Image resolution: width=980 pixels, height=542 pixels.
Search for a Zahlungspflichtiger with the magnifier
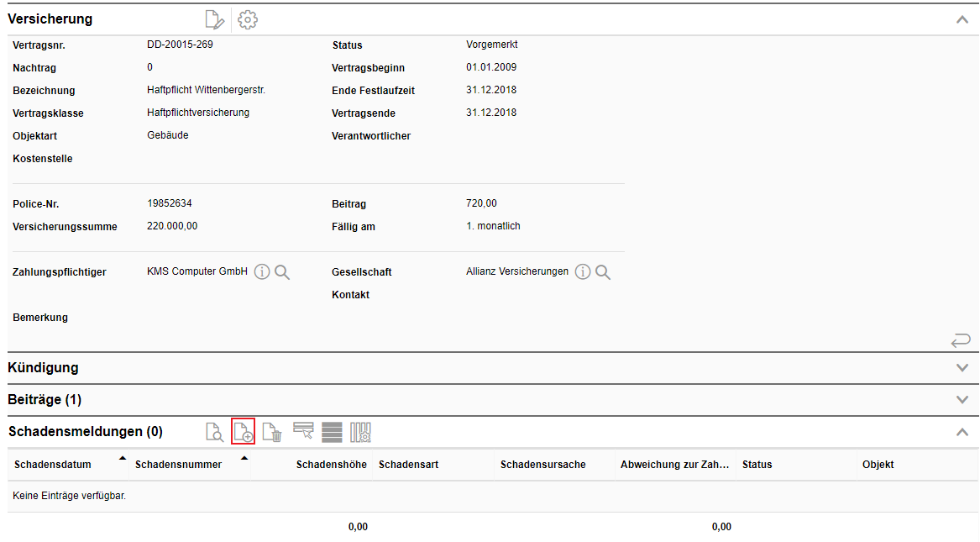point(282,272)
